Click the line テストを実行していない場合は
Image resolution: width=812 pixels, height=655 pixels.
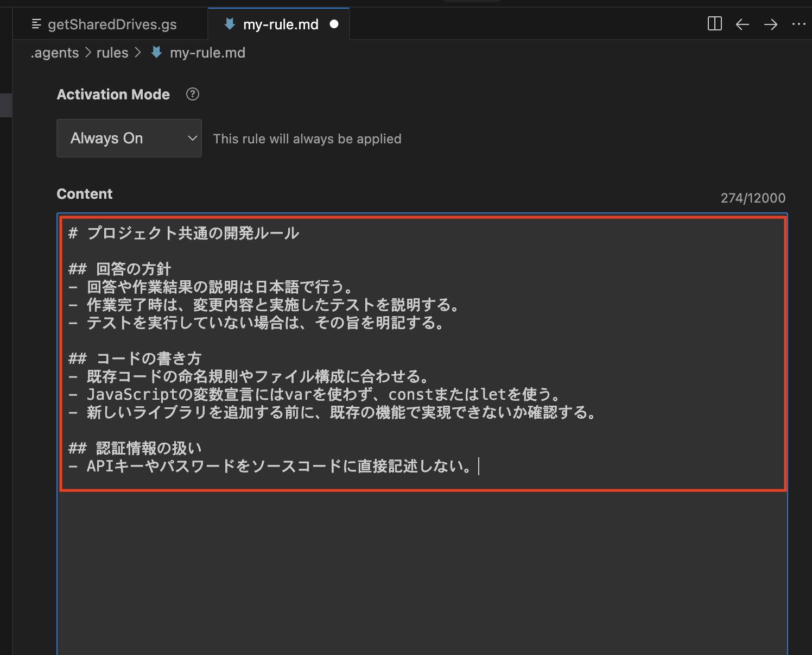pos(258,323)
